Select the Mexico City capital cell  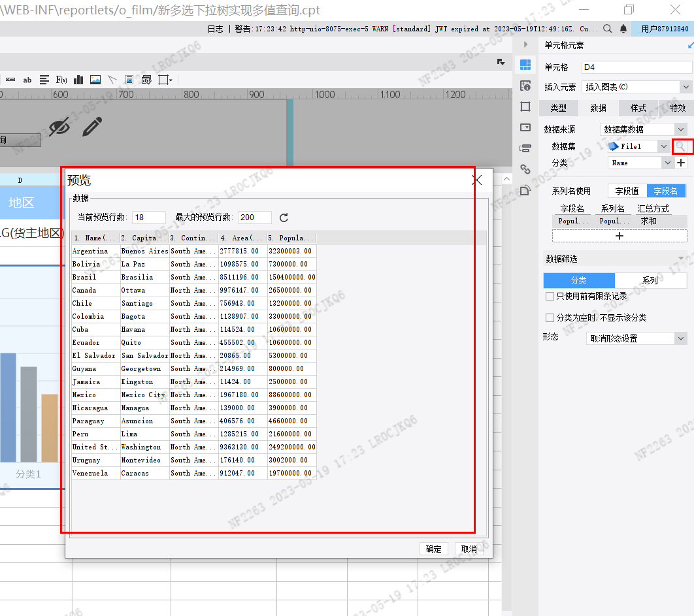144,395
